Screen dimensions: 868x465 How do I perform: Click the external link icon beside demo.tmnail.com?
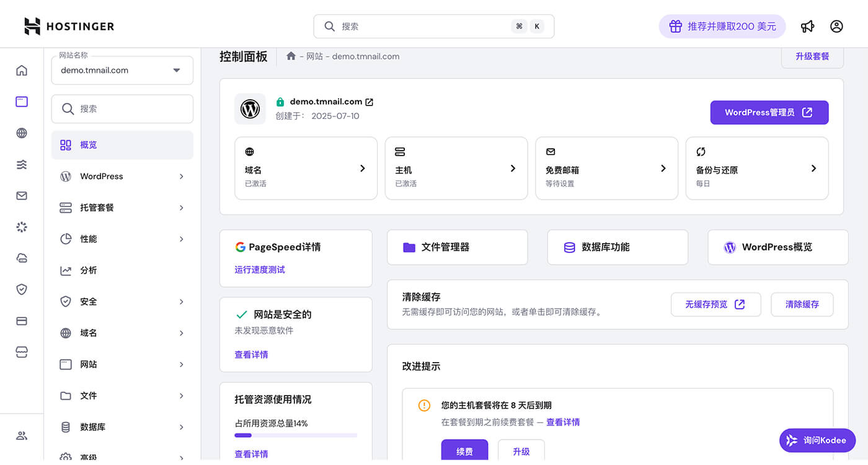coord(370,102)
